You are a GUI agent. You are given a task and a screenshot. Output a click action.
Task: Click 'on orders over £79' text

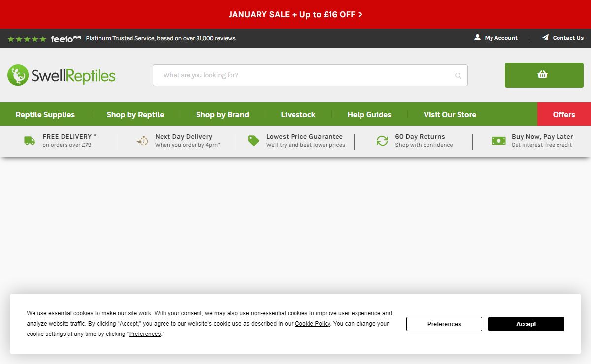point(67,145)
